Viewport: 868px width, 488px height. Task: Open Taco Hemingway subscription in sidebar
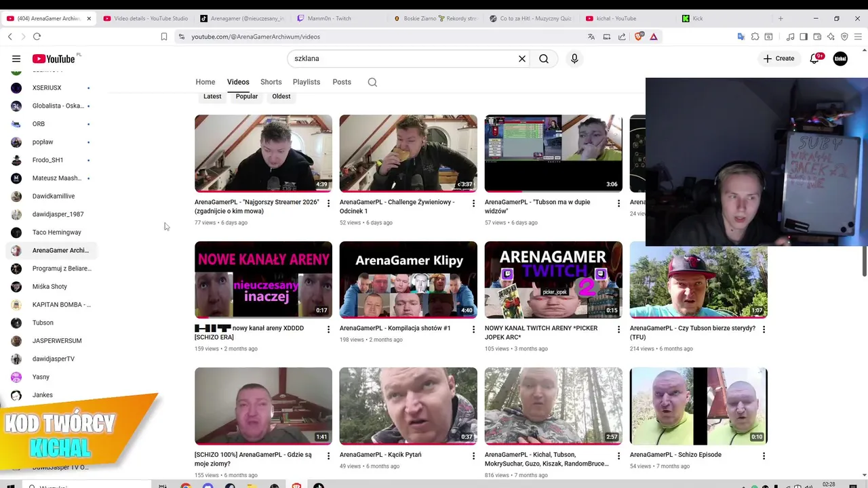click(50, 232)
